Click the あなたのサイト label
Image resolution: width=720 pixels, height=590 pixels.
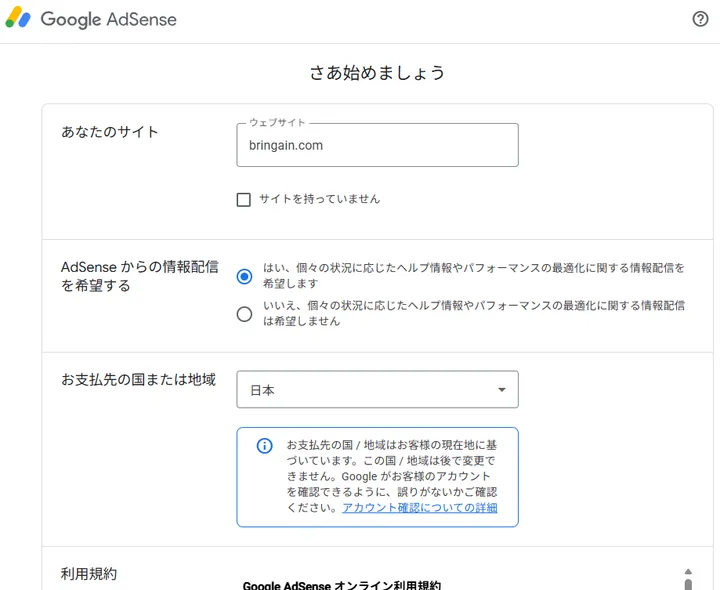pos(110,132)
